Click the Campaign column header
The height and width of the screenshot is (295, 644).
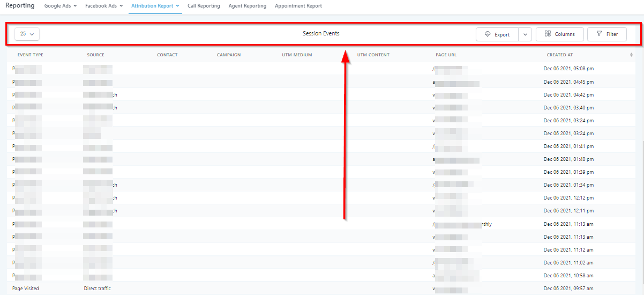[x=229, y=55]
